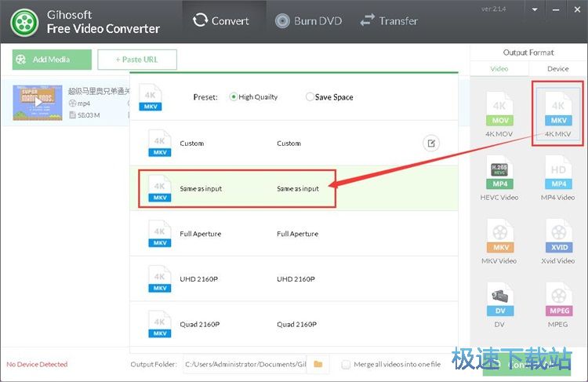Viewport: 588px width, 382px height.
Task: Switch to the Burn DVD tab
Action: pos(308,20)
